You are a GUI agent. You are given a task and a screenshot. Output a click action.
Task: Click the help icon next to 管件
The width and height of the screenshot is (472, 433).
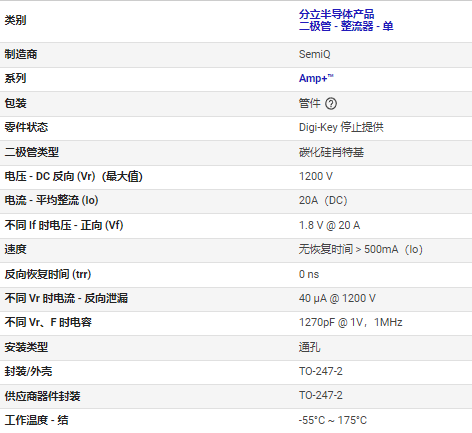click(x=331, y=104)
